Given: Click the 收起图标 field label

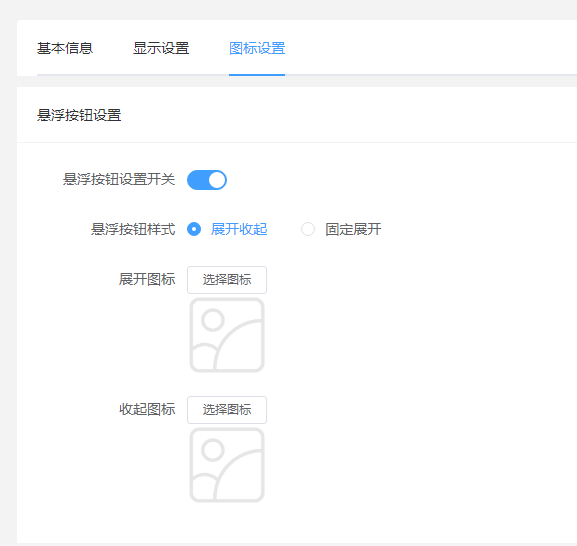Looking at the screenshot, I should click(x=147, y=409).
